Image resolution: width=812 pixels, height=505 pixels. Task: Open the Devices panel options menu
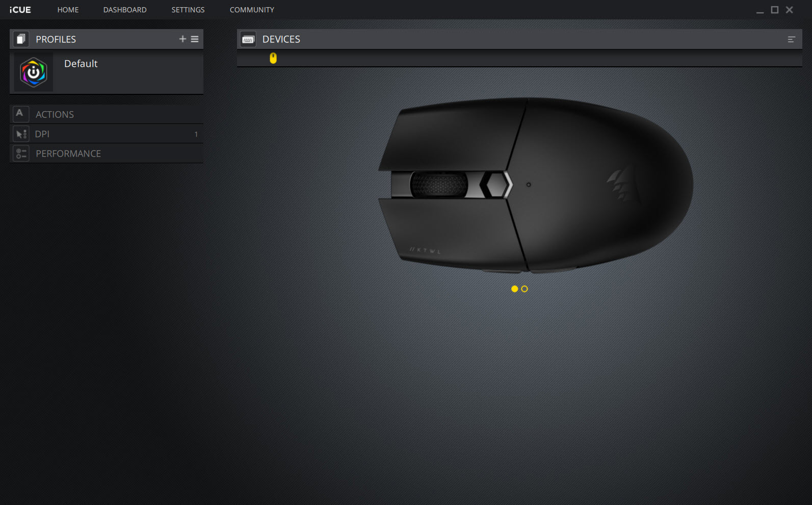pos(791,39)
